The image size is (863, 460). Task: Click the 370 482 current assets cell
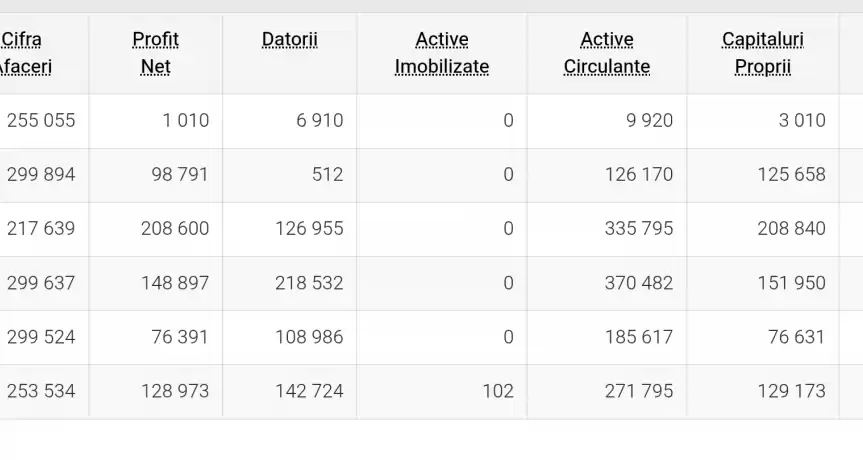(639, 283)
